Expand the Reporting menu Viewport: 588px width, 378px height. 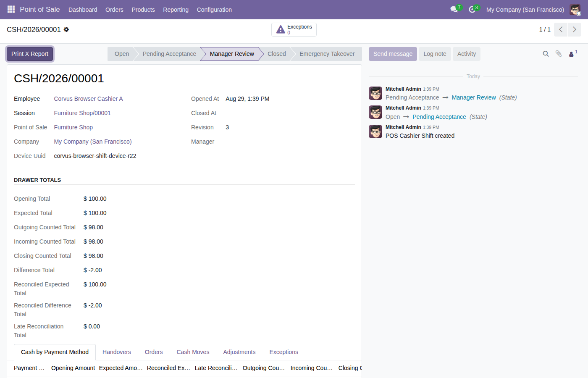point(176,9)
